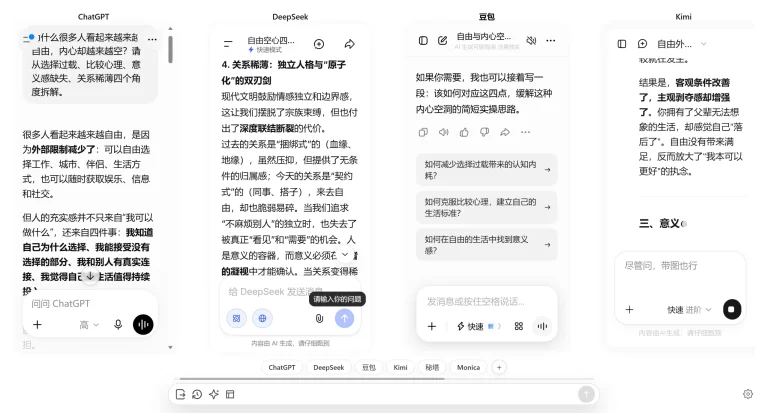Select suggestion 如何克服比较心理，建立自己的生活标准

pos(486,207)
